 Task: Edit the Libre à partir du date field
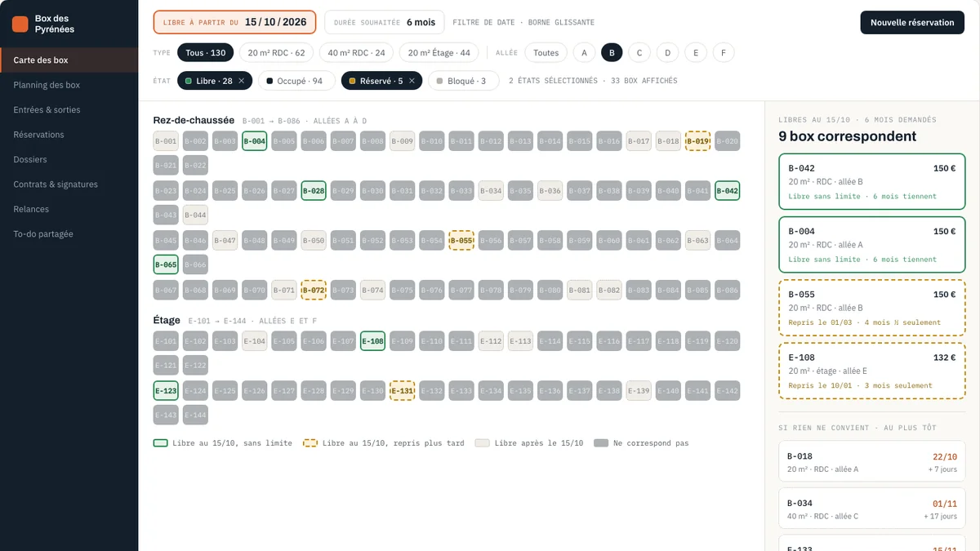[x=234, y=23]
